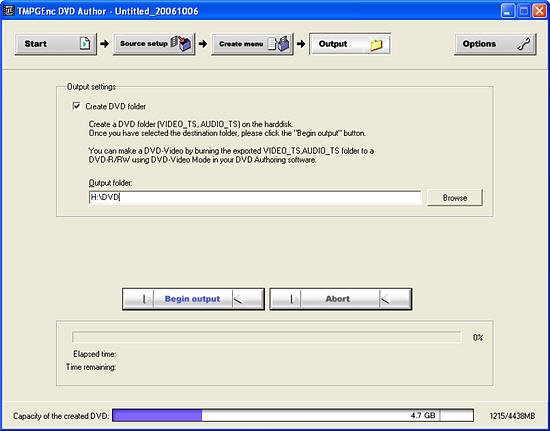The image size is (550, 431).
Task: Switch to the Create menu step
Action: (x=252, y=44)
